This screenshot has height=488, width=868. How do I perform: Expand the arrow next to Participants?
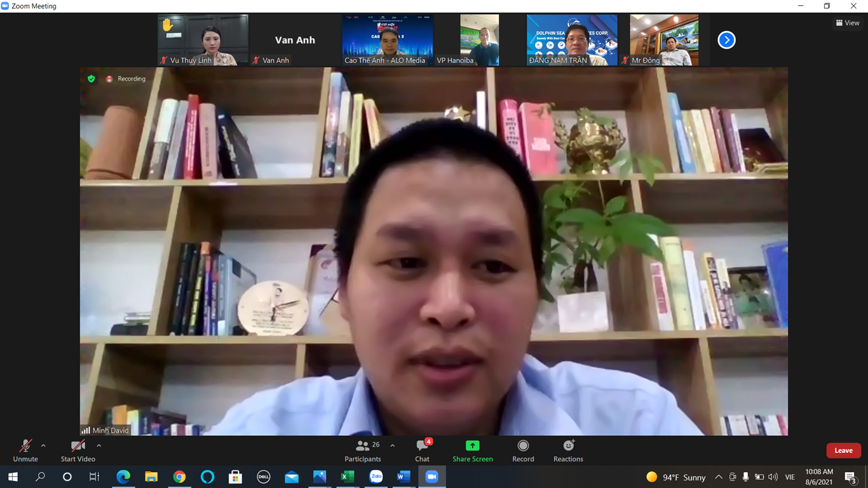pos(393,445)
